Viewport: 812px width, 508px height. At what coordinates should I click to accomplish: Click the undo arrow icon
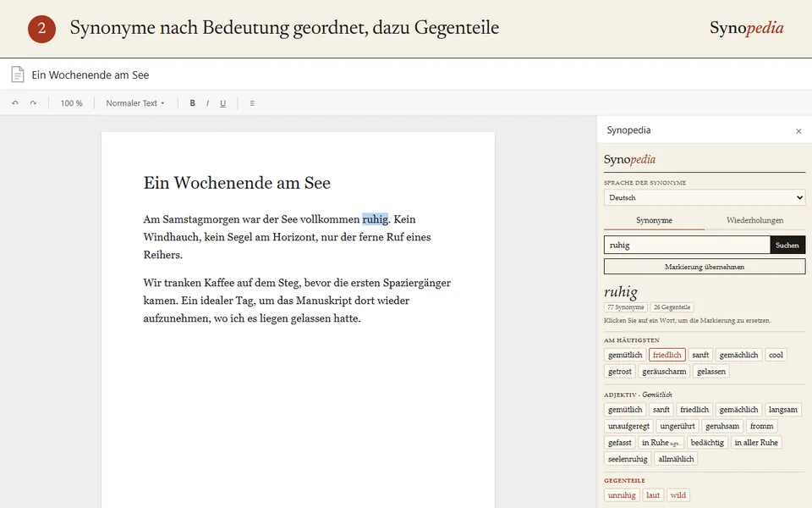point(15,103)
